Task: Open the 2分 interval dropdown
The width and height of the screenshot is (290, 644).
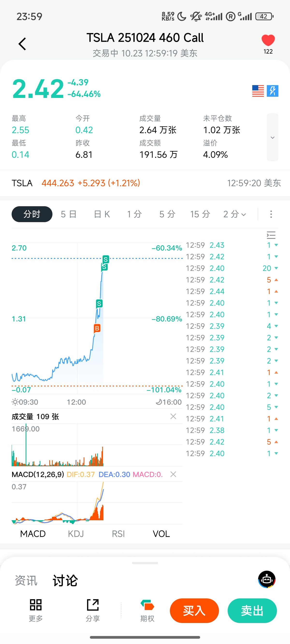Action: [235, 214]
